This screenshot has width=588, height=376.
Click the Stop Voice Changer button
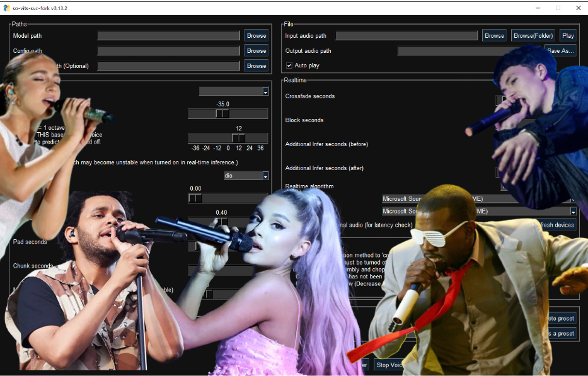(388, 365)
